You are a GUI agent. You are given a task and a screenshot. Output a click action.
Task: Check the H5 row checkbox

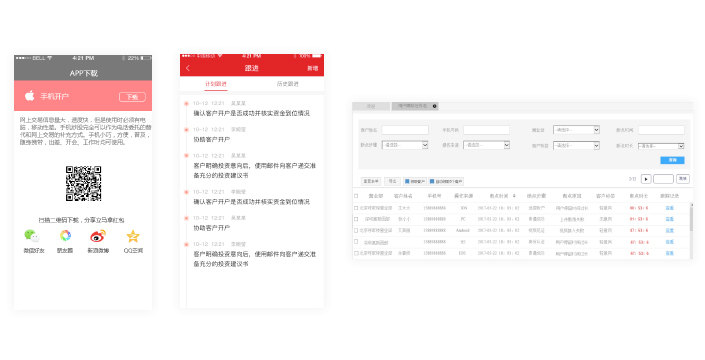(356, 242)
